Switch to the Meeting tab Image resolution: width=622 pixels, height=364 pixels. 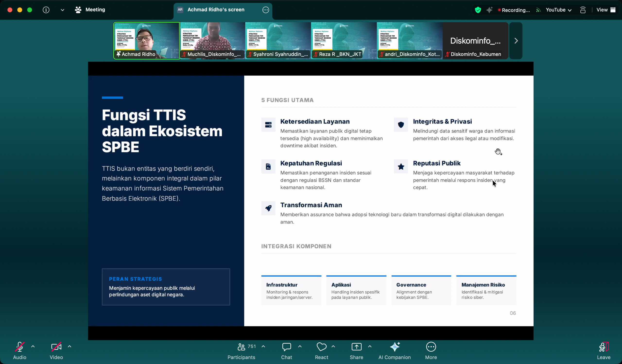pos(90,10)
